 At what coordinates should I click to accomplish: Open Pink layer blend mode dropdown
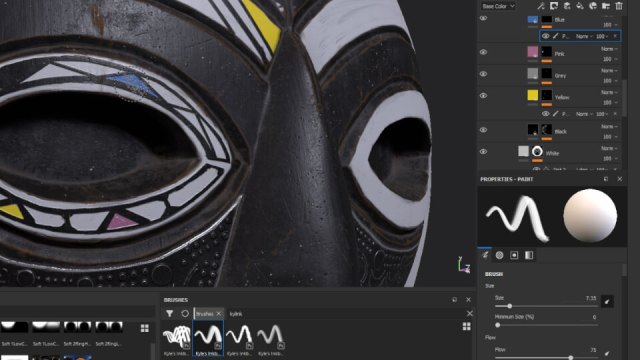coord(609,49)
